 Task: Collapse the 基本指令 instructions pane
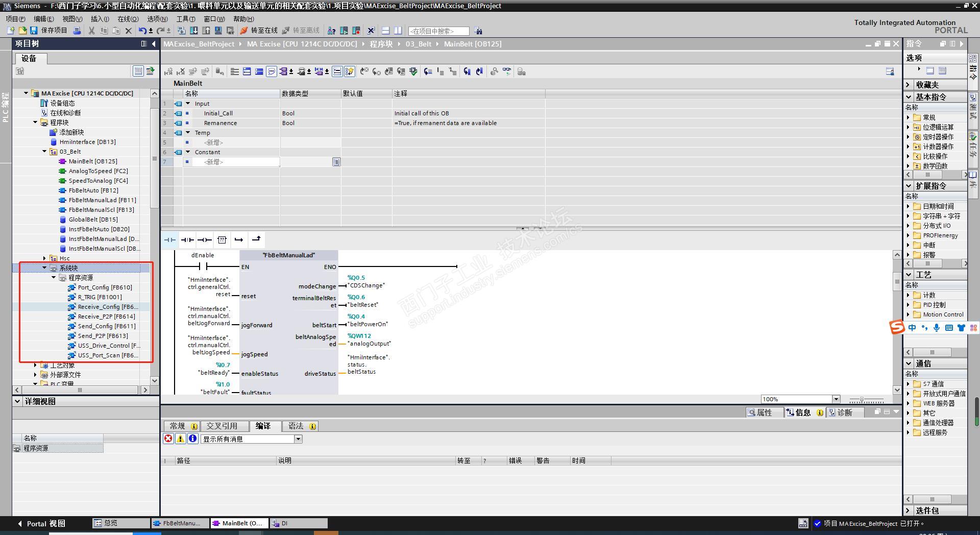tap(909, 97)
